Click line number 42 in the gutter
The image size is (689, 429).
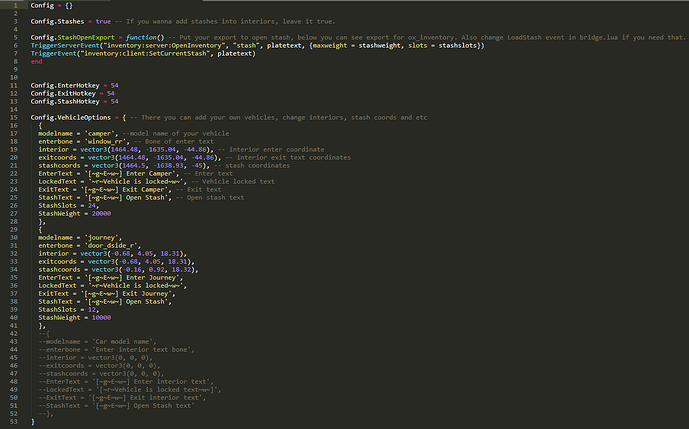coord(14,333)
